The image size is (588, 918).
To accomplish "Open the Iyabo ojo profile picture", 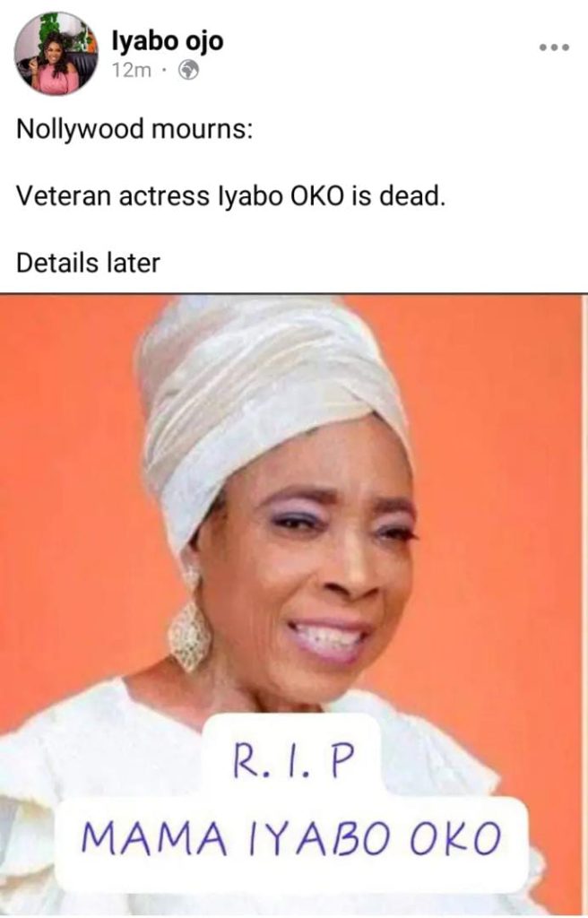I will coord(56,53).
